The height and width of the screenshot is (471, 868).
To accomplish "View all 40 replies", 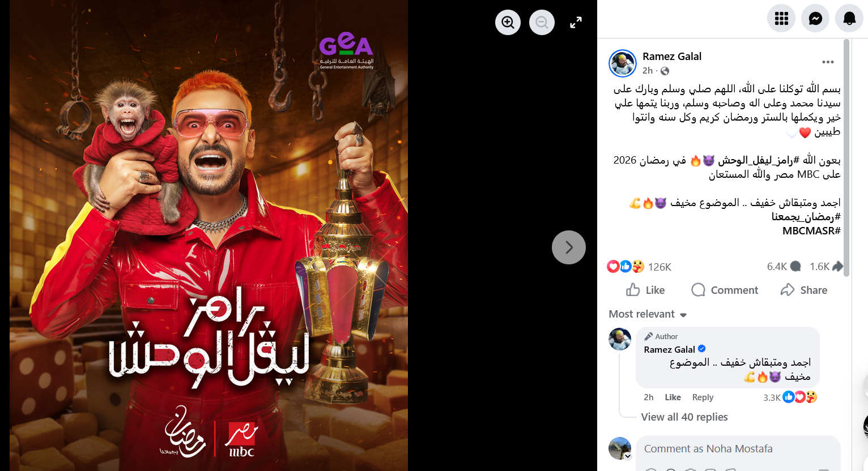I will [x=684, y=417].
